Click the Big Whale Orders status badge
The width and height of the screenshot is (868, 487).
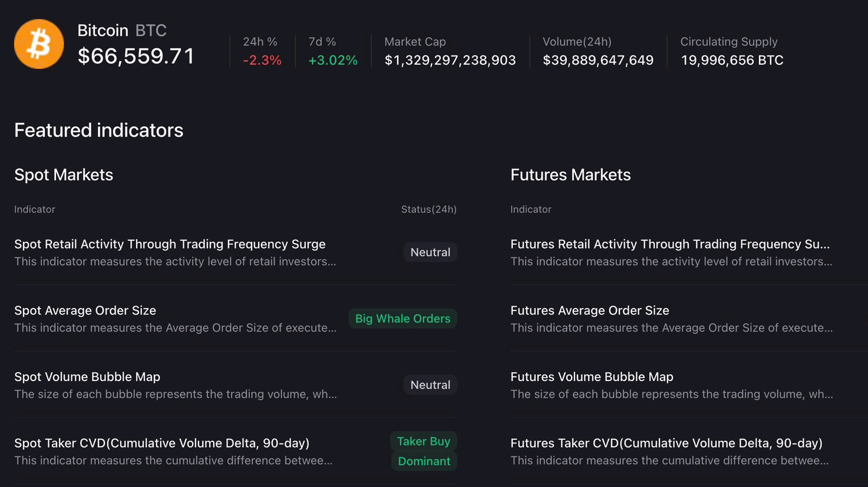click(x=402, y=319)
